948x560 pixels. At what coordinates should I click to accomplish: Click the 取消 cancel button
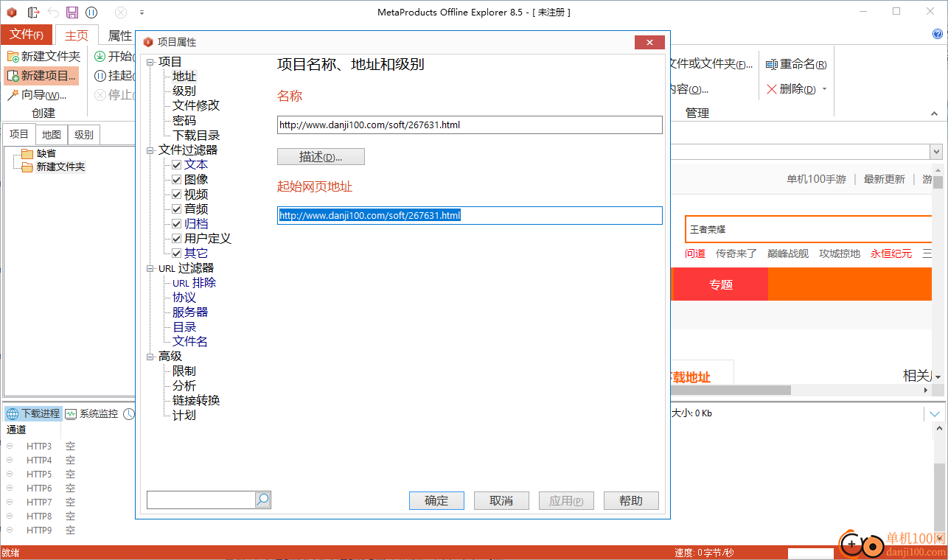tap(501, 501)
